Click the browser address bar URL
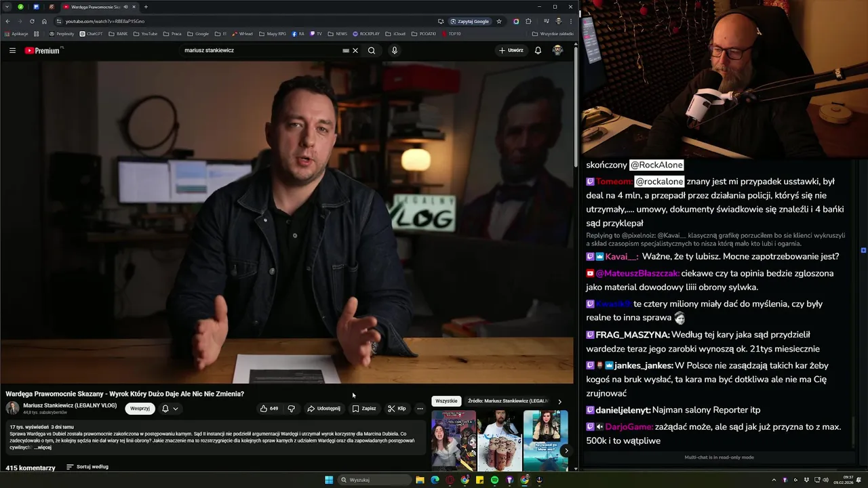 pos(105,21)
